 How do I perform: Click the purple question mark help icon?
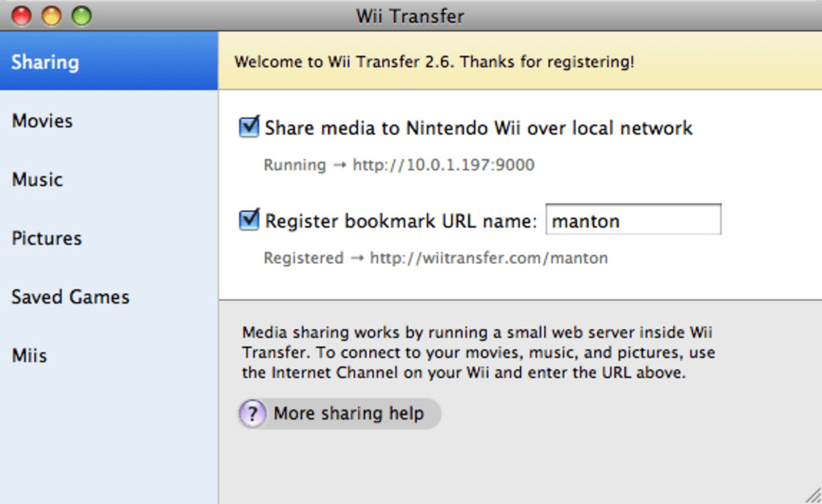tap(252, 414)
